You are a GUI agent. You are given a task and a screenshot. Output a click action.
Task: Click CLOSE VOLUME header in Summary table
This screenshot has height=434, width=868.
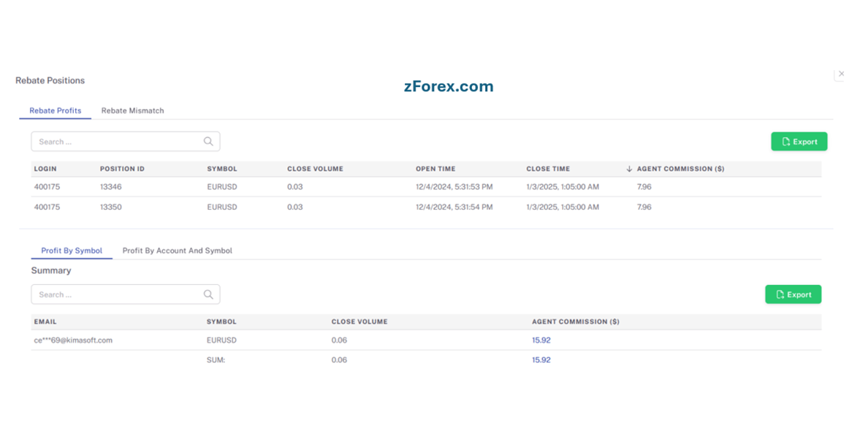pos(359,321)
